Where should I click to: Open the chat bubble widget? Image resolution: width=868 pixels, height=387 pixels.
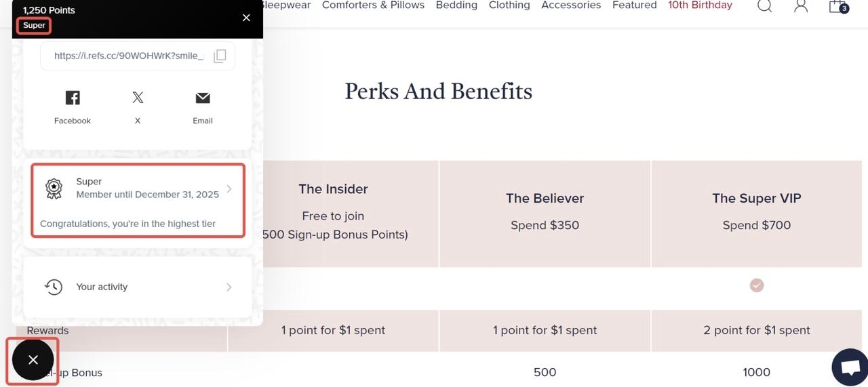tap(850, 368)
